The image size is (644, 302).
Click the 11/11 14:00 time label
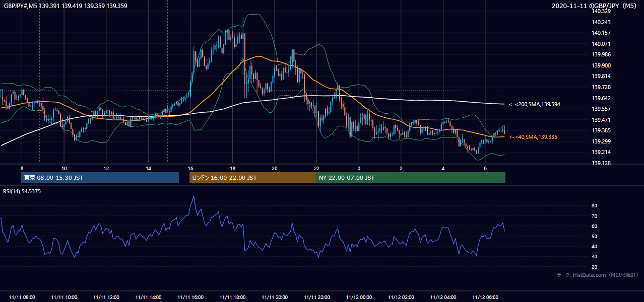coord(148,297)
